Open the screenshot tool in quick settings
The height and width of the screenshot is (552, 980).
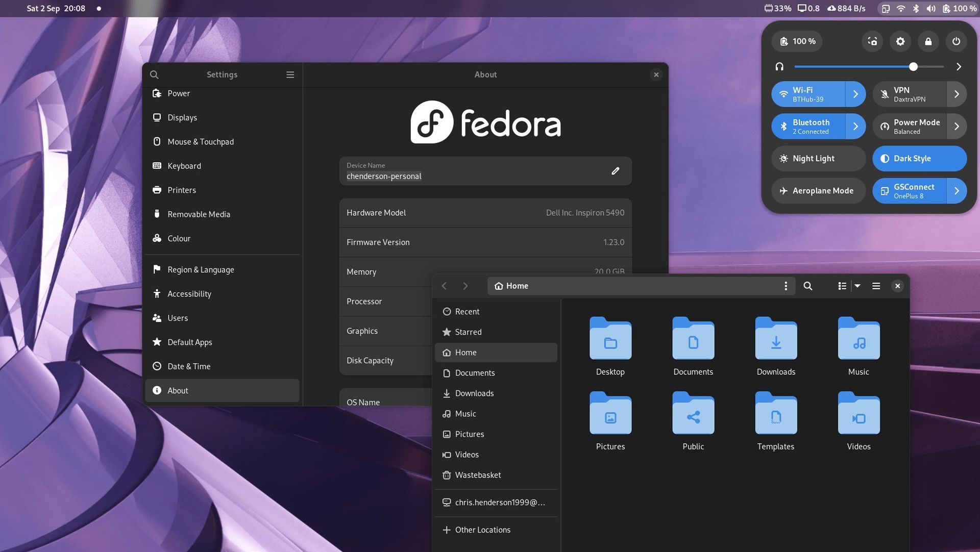click(872, 41)
